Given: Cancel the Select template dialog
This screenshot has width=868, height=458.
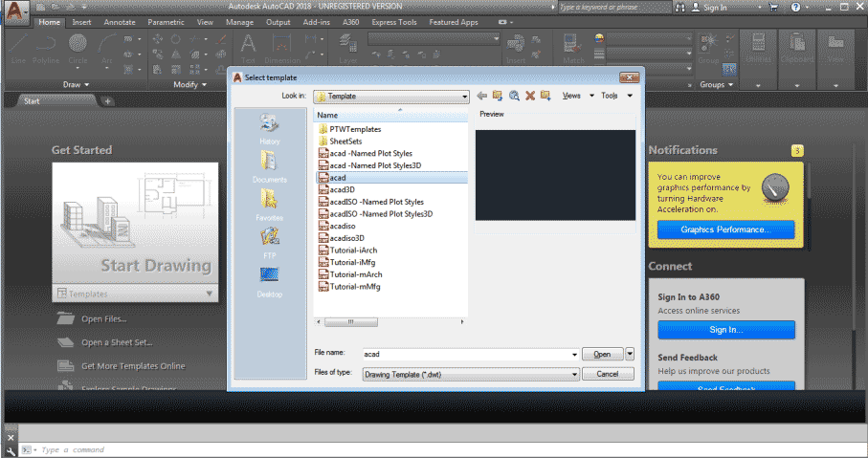Looking at the screenshot, I should pos(608,374).
